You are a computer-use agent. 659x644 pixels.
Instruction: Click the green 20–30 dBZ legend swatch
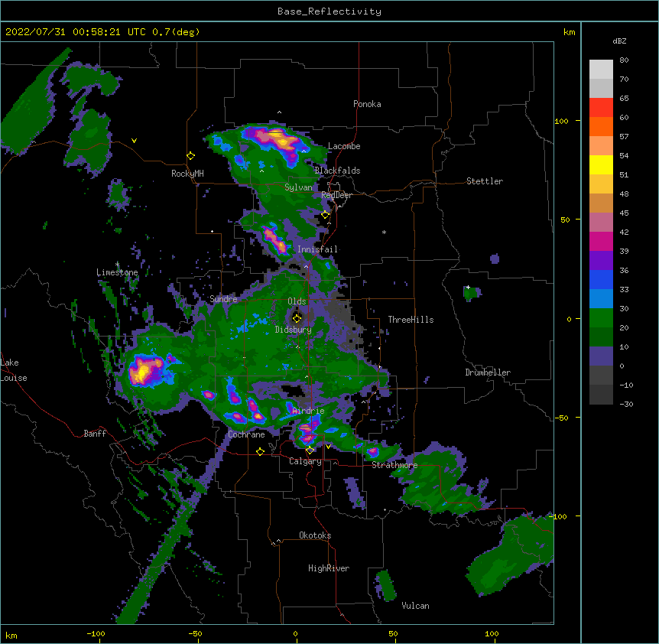tap(601, 318)
